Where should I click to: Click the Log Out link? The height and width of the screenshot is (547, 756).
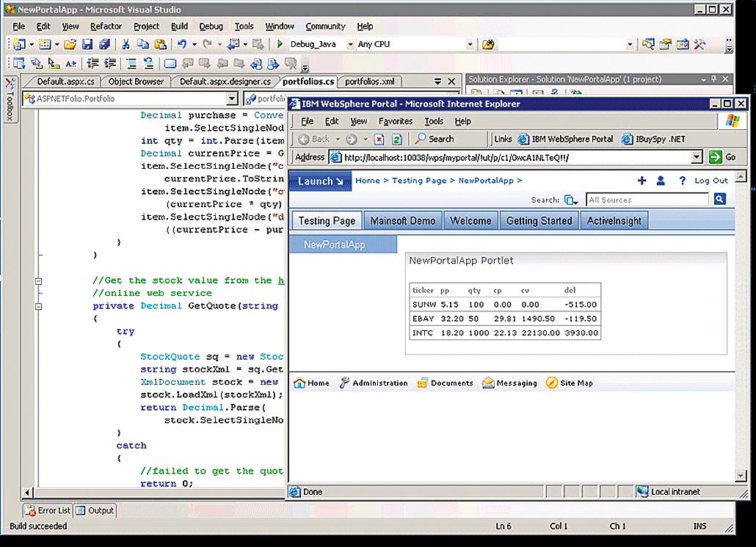point(711,181)
